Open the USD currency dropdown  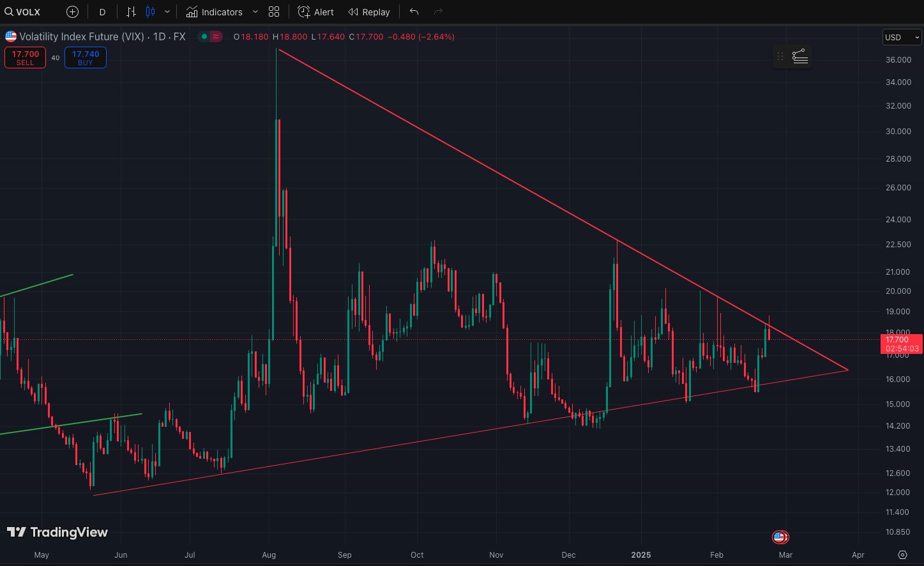pyautogui.click(x=902, y=37)
